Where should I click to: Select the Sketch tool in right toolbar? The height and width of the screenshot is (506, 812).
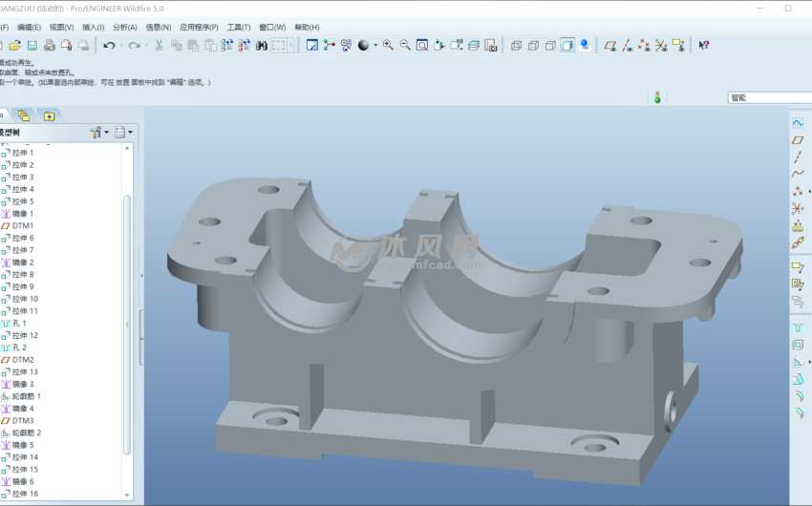[x=798, y=123]
